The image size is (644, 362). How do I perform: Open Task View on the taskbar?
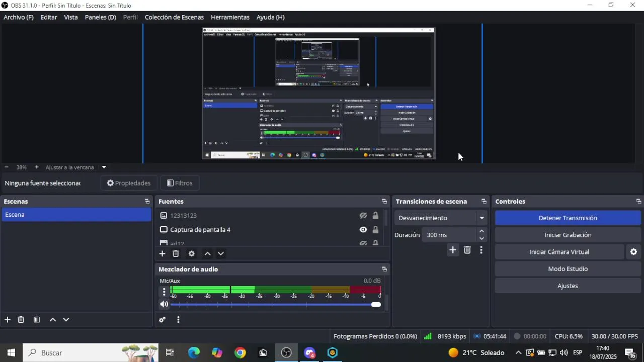click(x=170, y=353)
